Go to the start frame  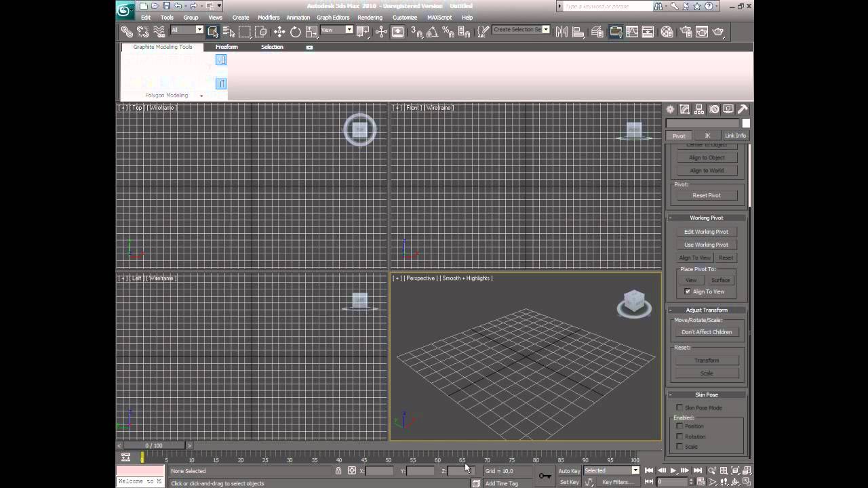[649, 470]
